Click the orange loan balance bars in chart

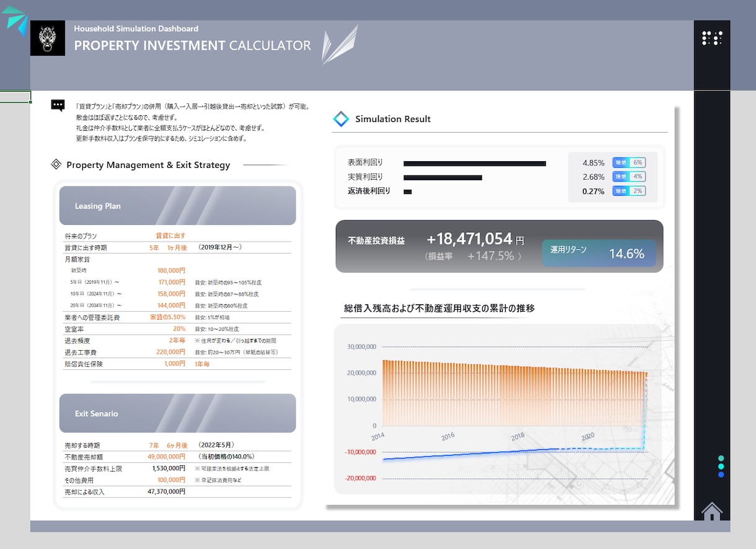(514, 393)
